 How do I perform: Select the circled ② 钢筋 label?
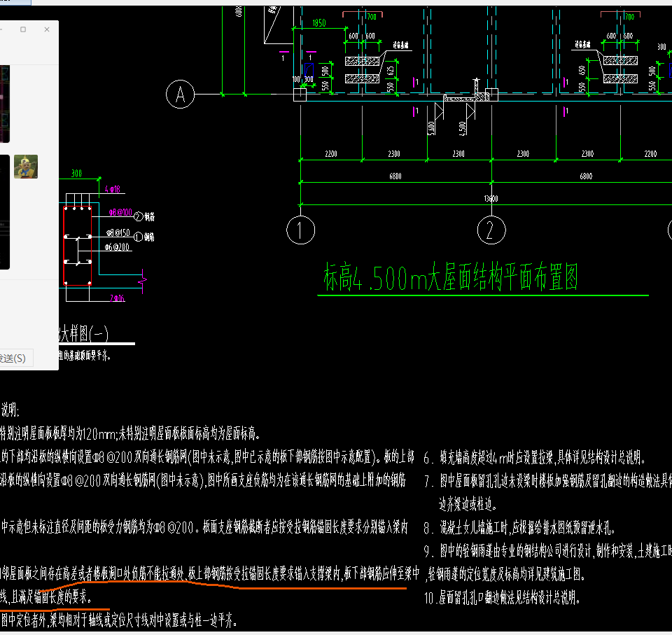coord(144,216)
